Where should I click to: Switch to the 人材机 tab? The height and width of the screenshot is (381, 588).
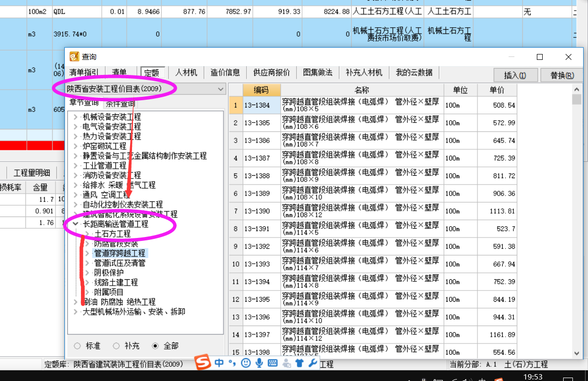187,73
